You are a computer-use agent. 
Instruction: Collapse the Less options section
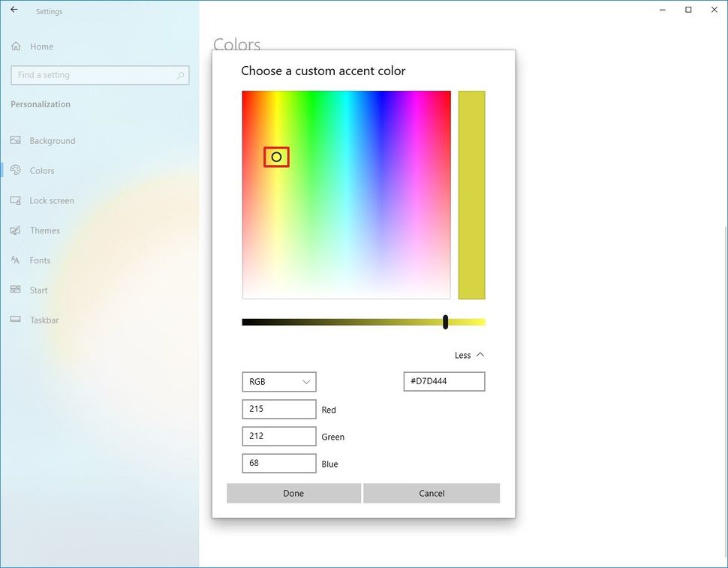(469, 355)
